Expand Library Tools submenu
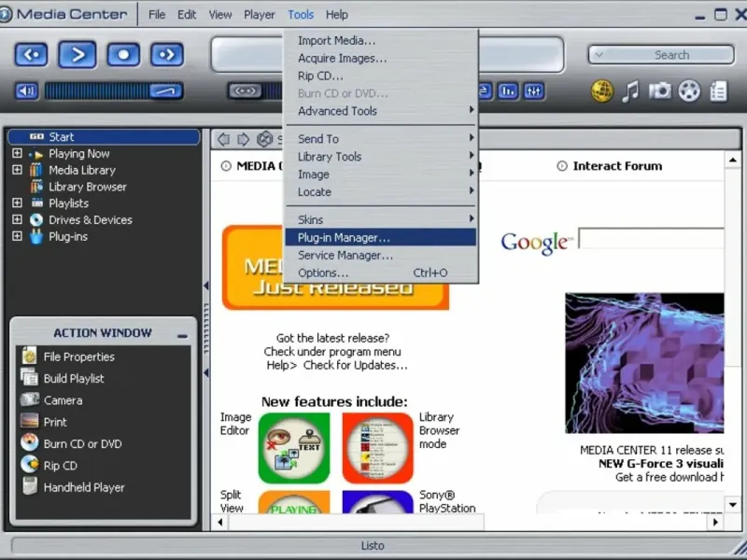 click(x=381, y=157)
